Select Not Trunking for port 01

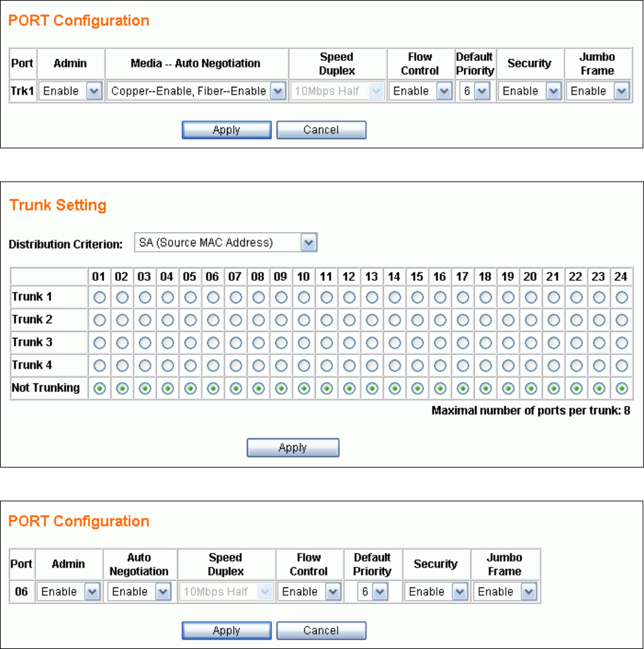99,388
